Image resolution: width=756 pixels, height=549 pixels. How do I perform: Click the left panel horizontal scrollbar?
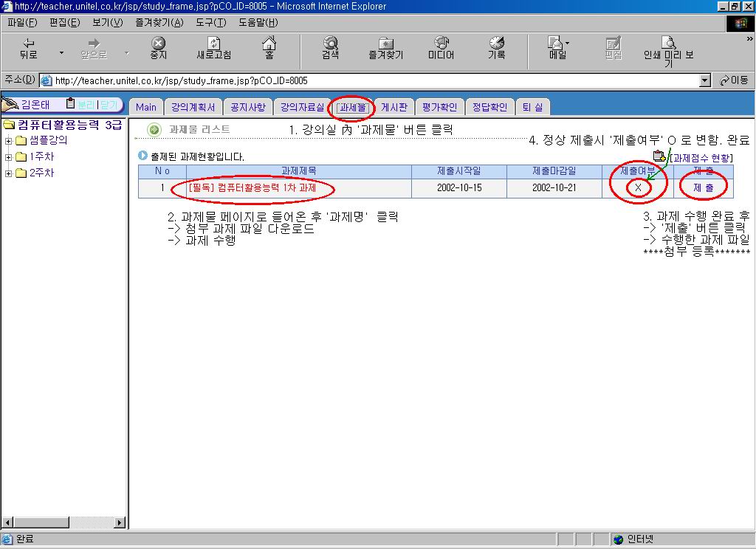pyautogui.click(x=63, y=523)
